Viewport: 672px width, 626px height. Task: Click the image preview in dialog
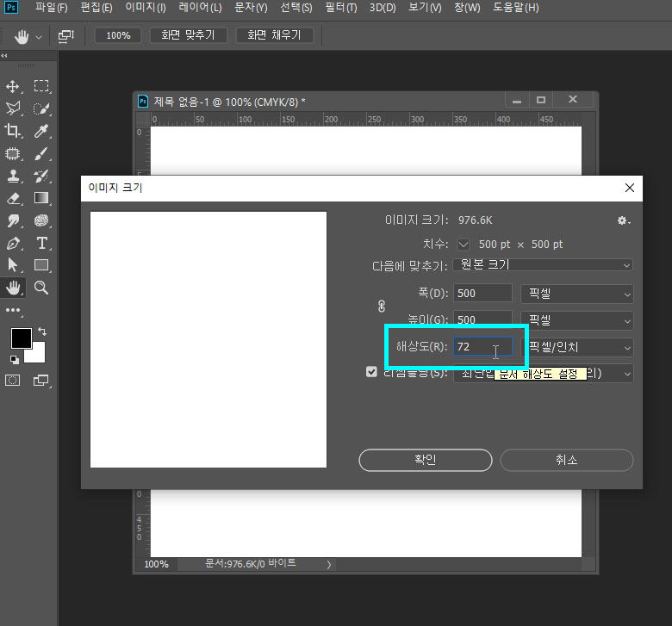point(208,340)
